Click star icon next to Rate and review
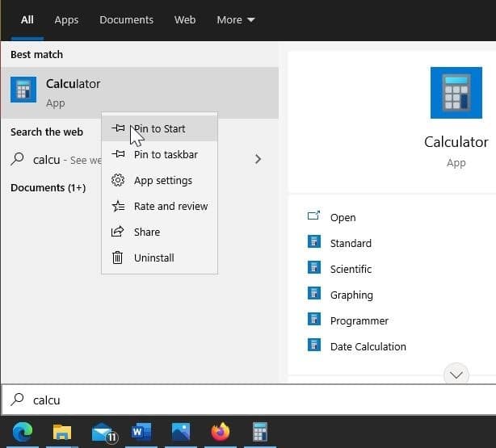496x448 pixels. pyautogui.click(x=118, y=206)
